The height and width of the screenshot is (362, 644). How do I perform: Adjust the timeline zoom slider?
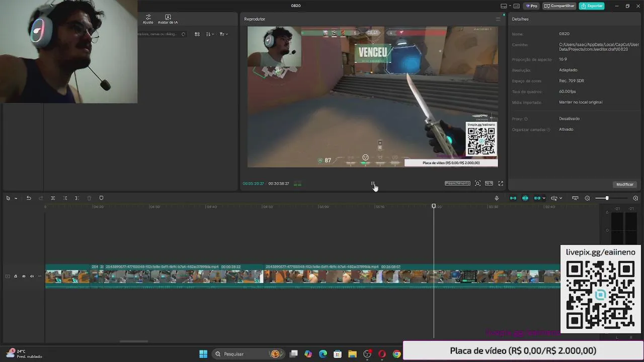(x=607, y=198)
